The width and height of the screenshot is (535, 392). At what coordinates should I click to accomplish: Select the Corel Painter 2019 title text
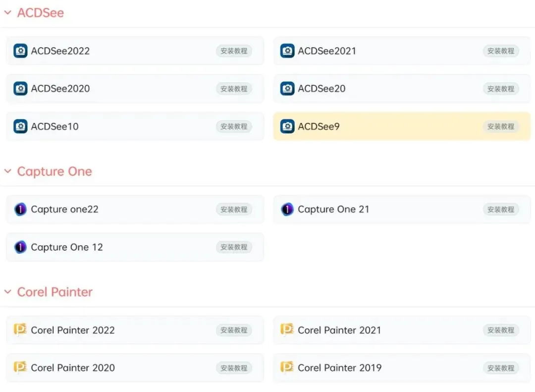[x=339, y=368]
